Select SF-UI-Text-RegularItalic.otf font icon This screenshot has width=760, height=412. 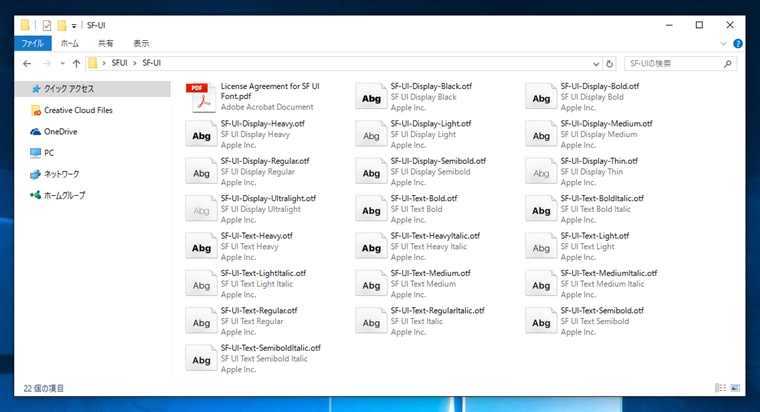tap(371, 321)
